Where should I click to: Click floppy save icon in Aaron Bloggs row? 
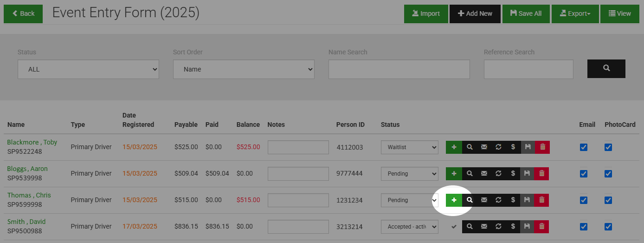point(527,173)
